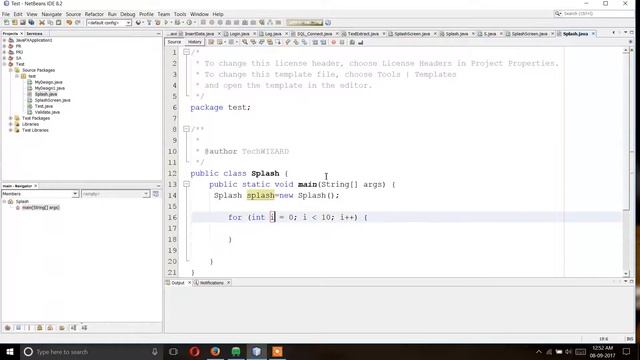Click the Open Project toolbar icon
The height and width of the screenshot is (360, 640).
pos(23,22)
